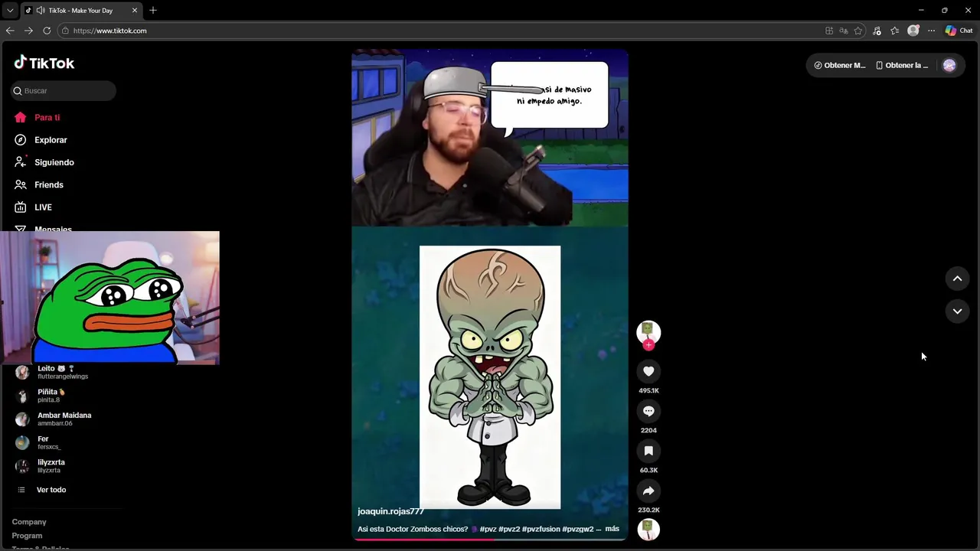
Task: Save the video with the bookmark icon
Action: (x=648, y=451)
